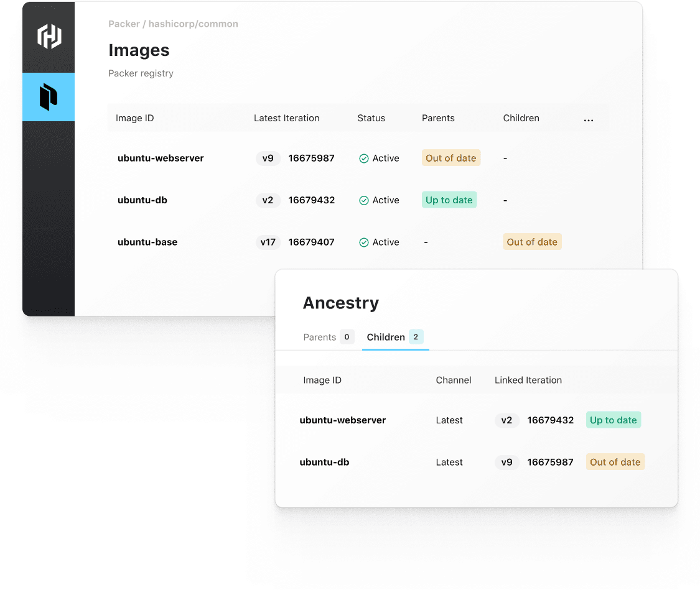This screenshot has width=700, height=590.
Task: Open ubuntu-db in Ancestry children list
Action: coord(324,462)
